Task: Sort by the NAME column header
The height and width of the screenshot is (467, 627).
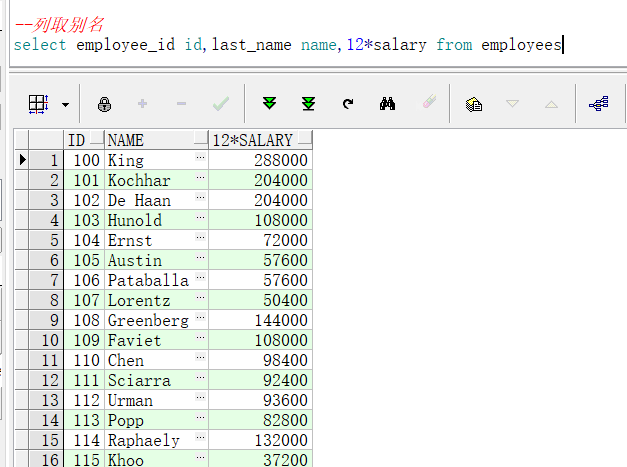Action: (x=156, y=140)
